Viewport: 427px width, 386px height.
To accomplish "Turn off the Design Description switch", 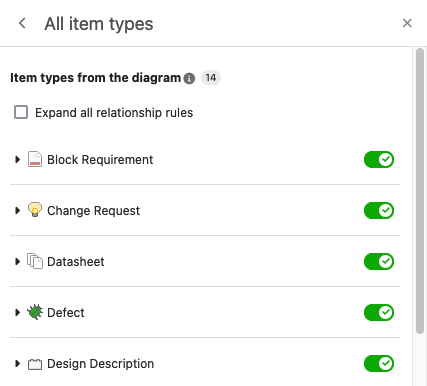I will [x=379, y=363].
